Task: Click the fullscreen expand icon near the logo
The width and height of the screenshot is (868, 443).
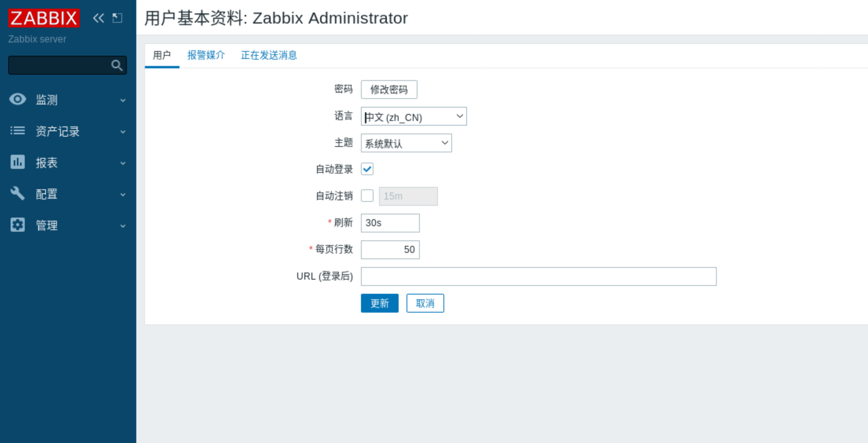Action: (x=117, y=18)
